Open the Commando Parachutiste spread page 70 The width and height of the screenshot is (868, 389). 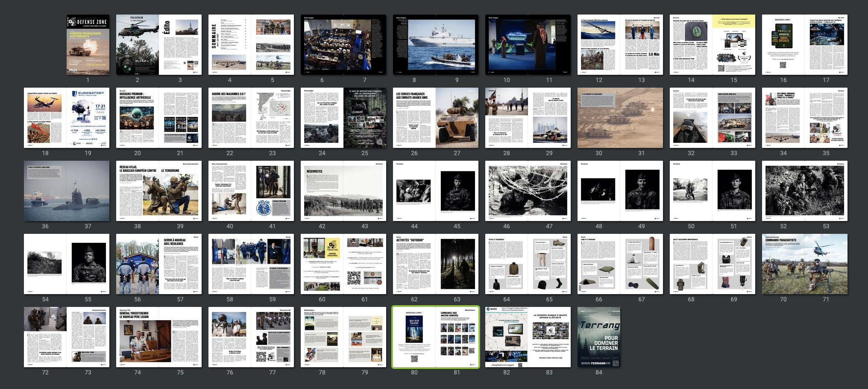783,264
